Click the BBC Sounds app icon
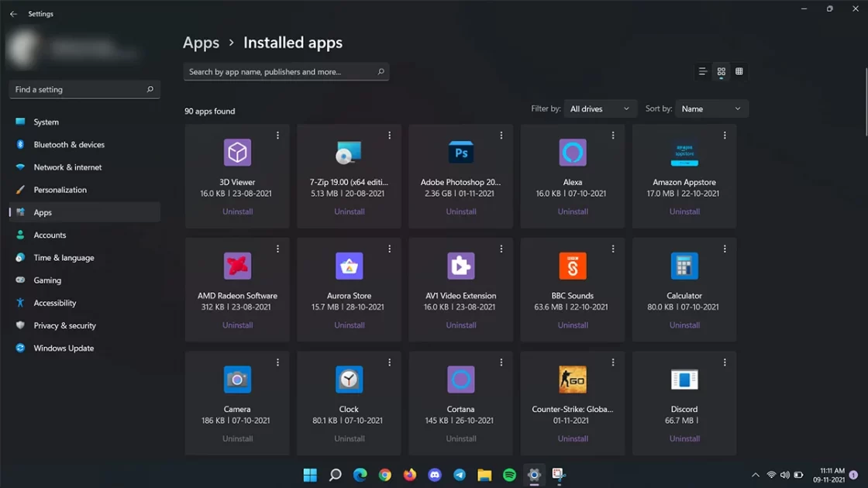The width and height of the screenshot is (868, 488). 573,266
